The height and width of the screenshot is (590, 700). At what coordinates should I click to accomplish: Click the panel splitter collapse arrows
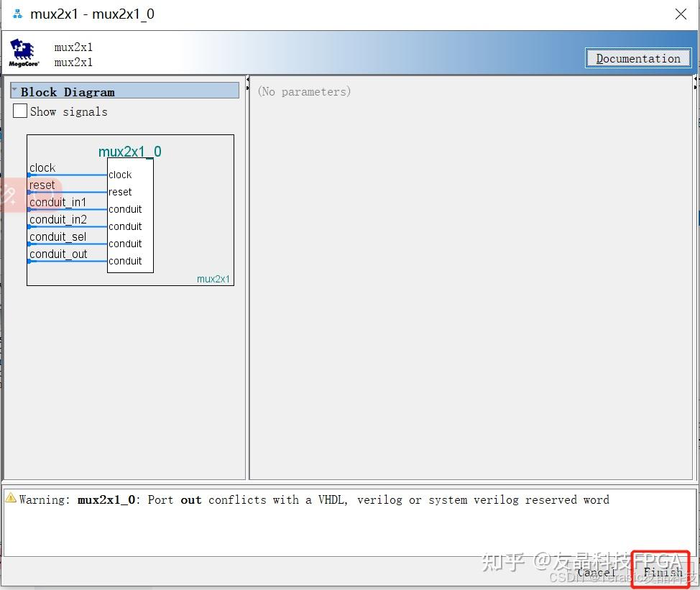(x=248, y=83)
